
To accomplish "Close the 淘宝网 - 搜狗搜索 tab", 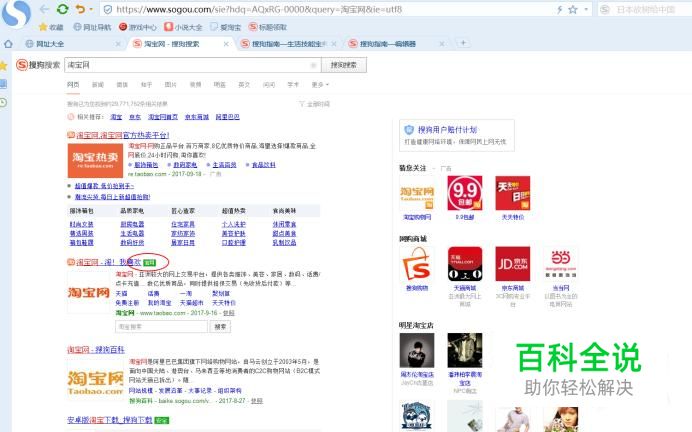I will [x=226, y=44].
